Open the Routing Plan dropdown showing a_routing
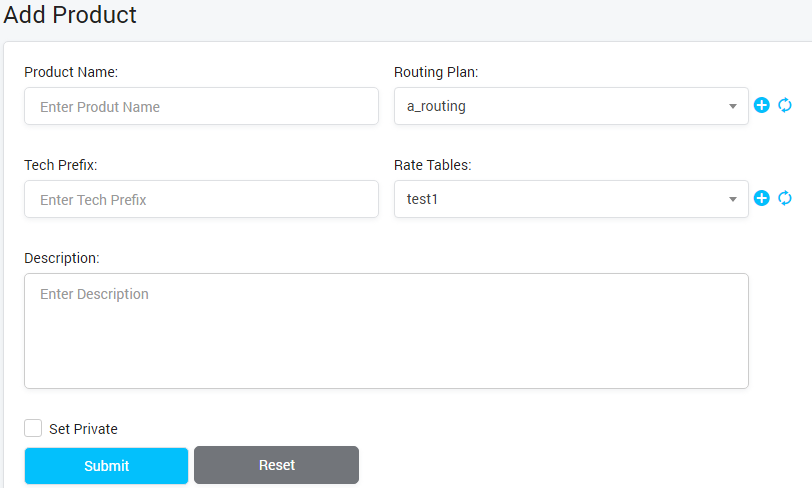Viewport: 812px width, 488px height. click(x=560, y=106)
